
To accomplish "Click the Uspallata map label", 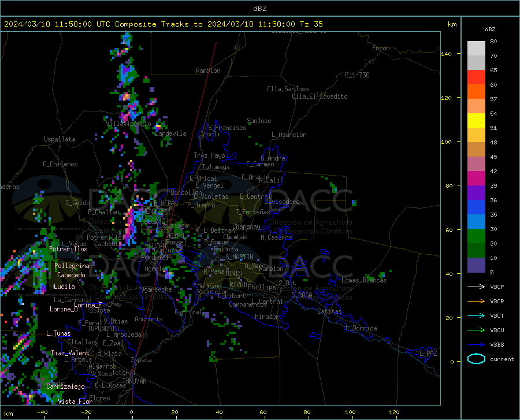I will pyautogui.click(x=60, y=139).
